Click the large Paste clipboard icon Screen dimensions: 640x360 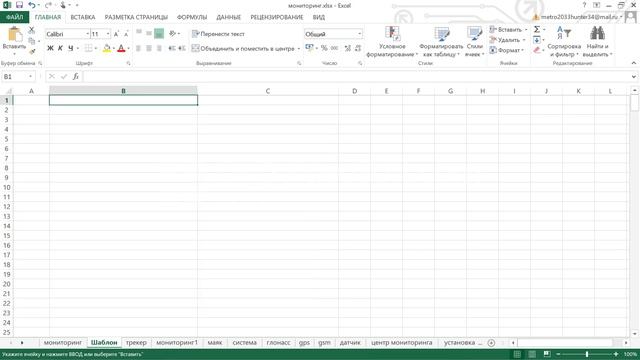pyautogui.click(x=15, y=34)
